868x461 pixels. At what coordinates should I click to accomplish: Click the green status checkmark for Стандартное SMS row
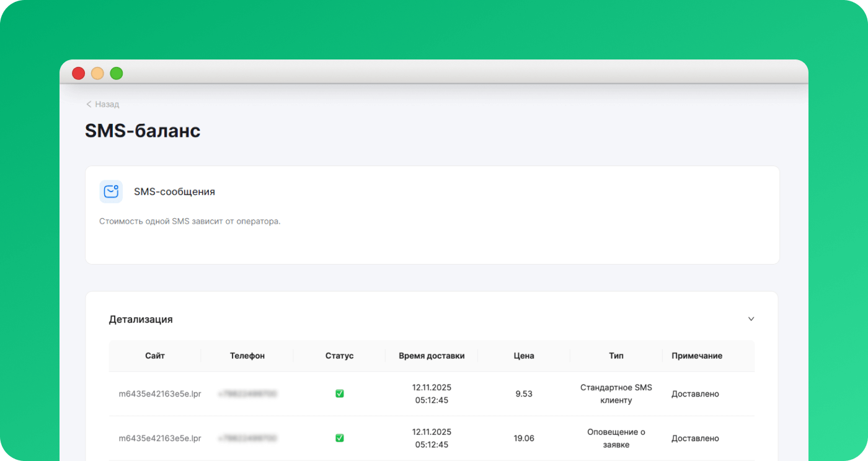[339, 394]
